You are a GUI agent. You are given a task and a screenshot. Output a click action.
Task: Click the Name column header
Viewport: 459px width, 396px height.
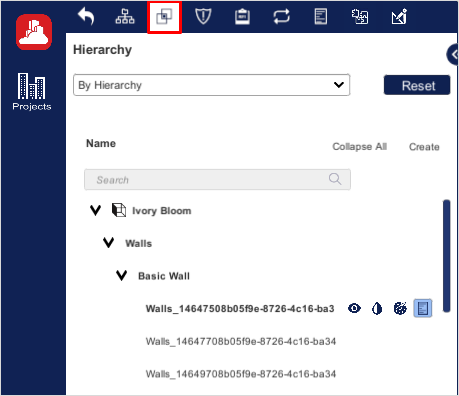coord(101,143)
